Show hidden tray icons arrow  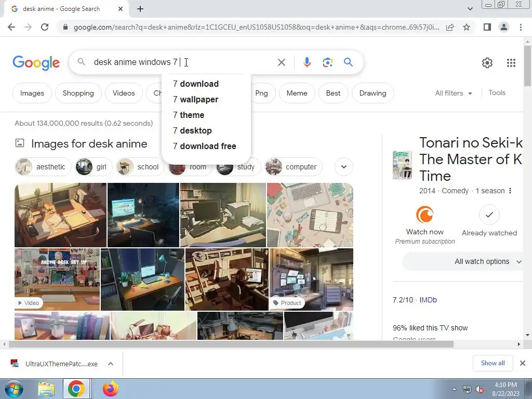pos(454,390)
